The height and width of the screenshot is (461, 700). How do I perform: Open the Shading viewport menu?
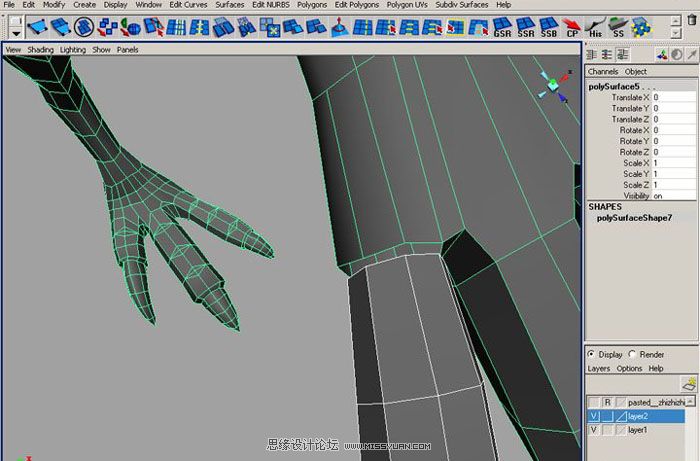pos(40,49)
